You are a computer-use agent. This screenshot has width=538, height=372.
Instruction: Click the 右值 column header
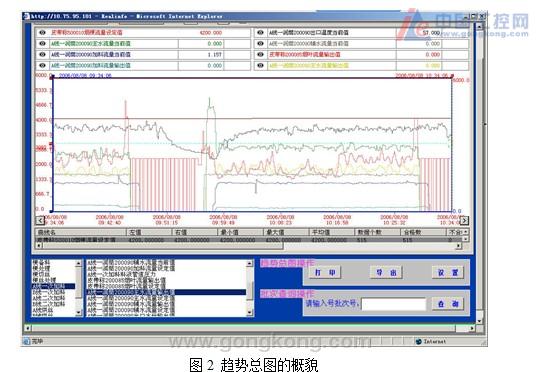pyautogui.click(x=195, y=232)
